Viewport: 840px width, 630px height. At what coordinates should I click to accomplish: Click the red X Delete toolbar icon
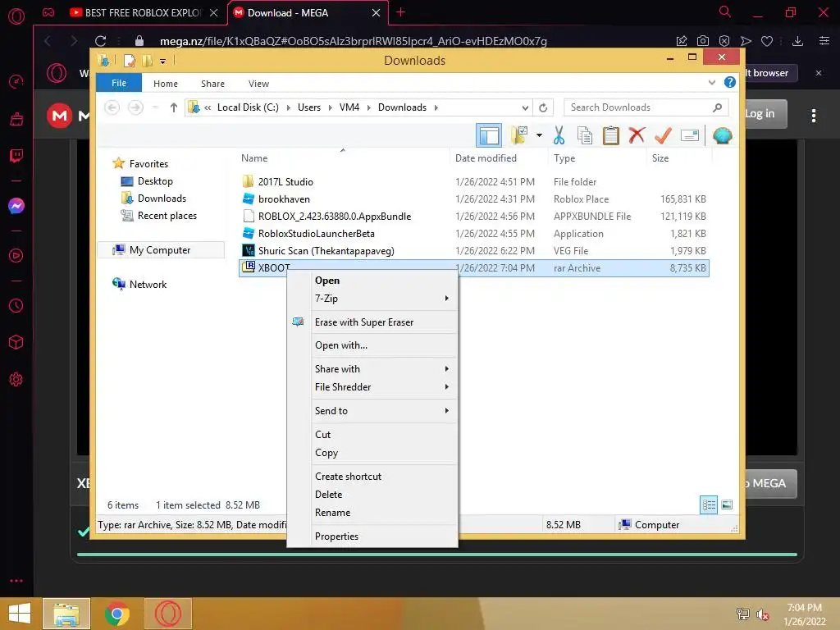(x=637, y=135)
